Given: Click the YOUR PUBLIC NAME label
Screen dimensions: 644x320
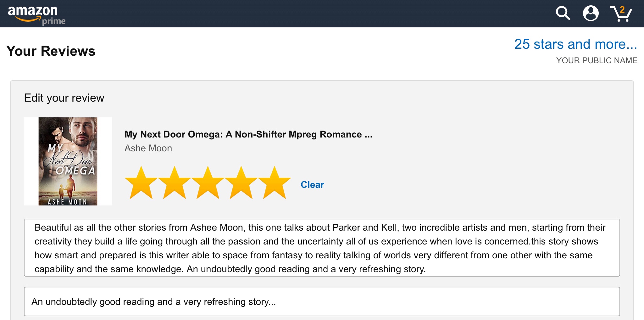Looking at the screenshot, I should coord(597,60).
